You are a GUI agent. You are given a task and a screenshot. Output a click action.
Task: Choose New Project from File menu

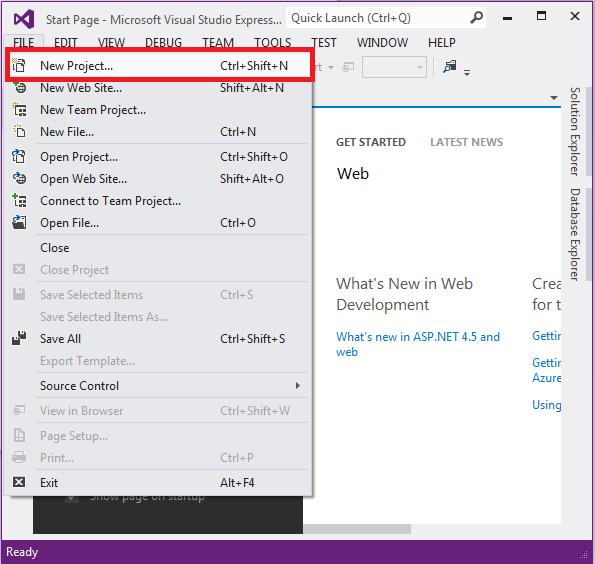click(x=159, y=65)
